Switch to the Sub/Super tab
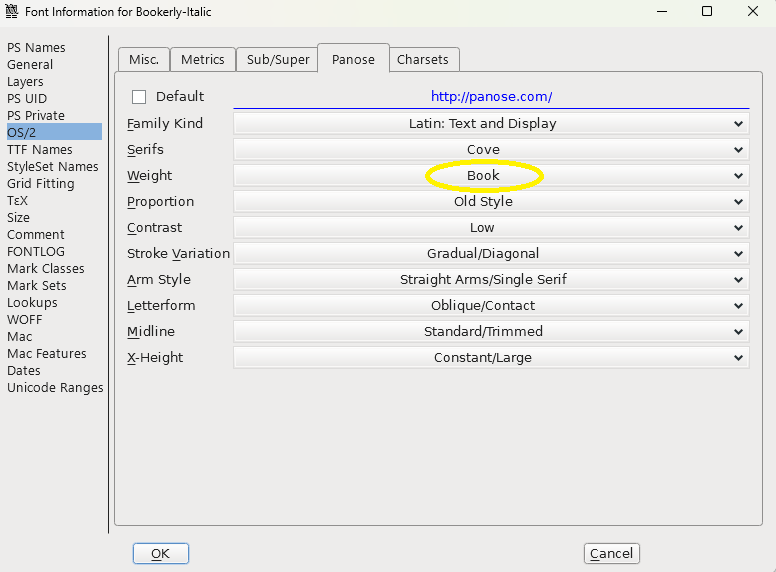Viewport: 776px width, 572px height. click(278, 60)
